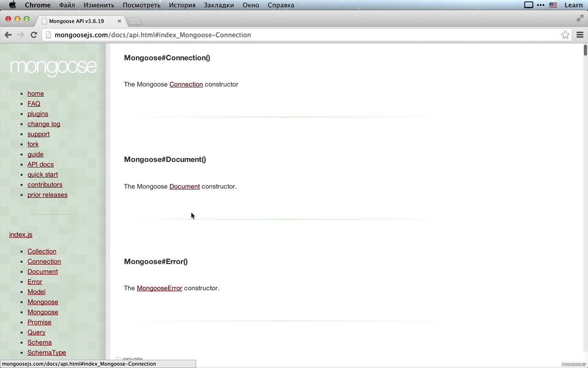Open the FAQ link
The width and height of the screenshot is (588, 368).
click(x=34, y=103)
